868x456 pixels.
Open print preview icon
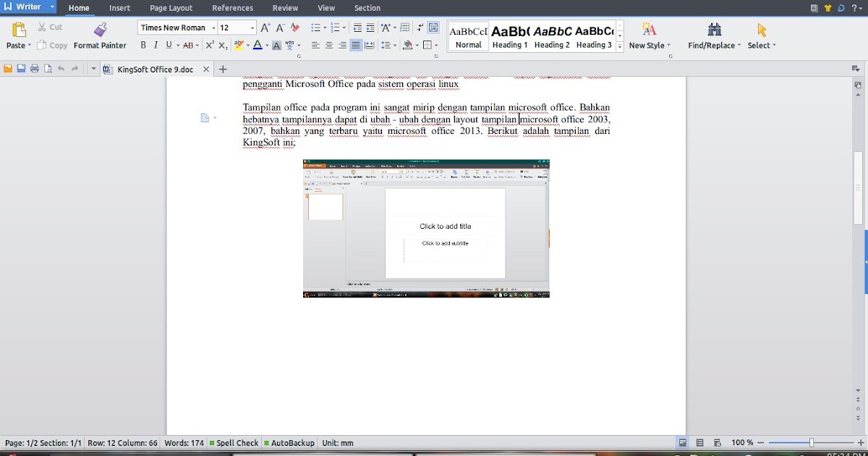coord(48,69)
